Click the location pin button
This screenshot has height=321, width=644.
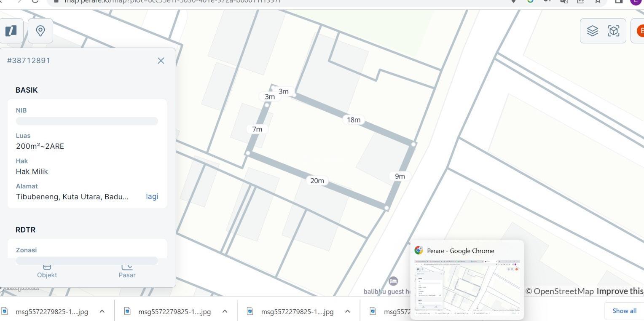click(x=40, y=31)
